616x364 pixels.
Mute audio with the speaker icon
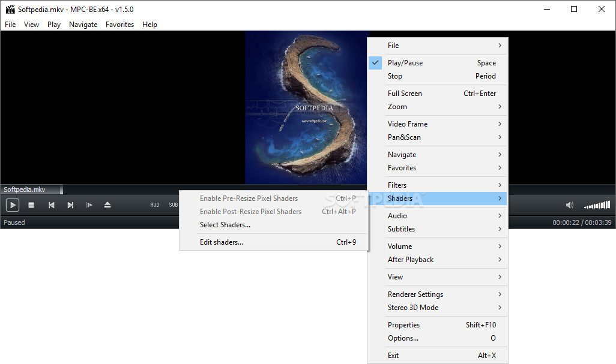tap(569, 204)
